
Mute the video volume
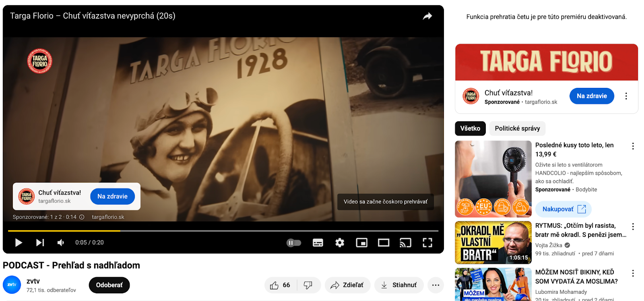61,243
